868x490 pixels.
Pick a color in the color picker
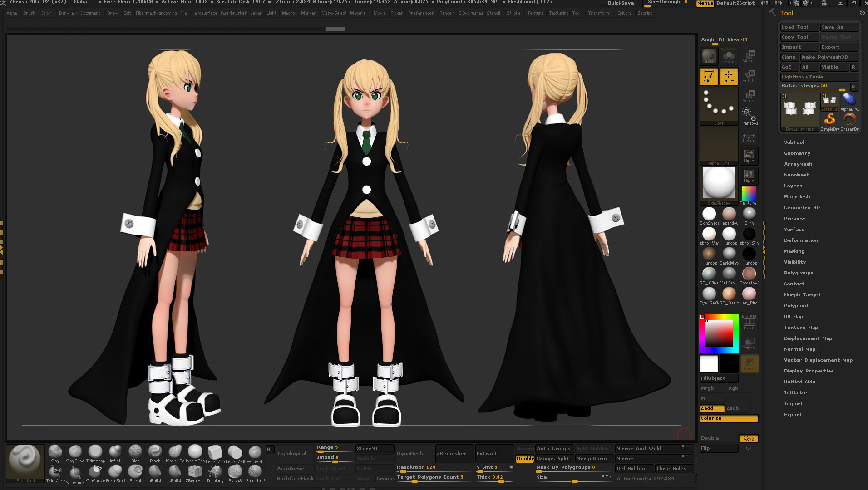coord(719,333)
